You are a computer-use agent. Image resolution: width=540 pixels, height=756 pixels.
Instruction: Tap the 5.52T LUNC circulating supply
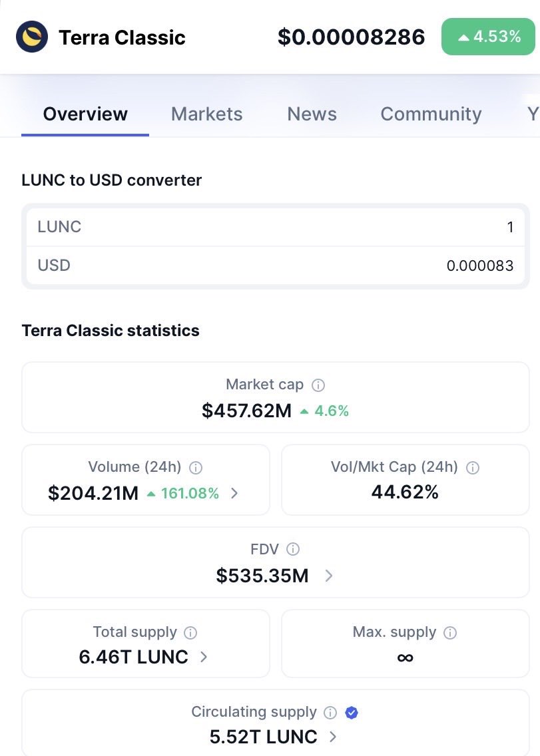[264, 737]
